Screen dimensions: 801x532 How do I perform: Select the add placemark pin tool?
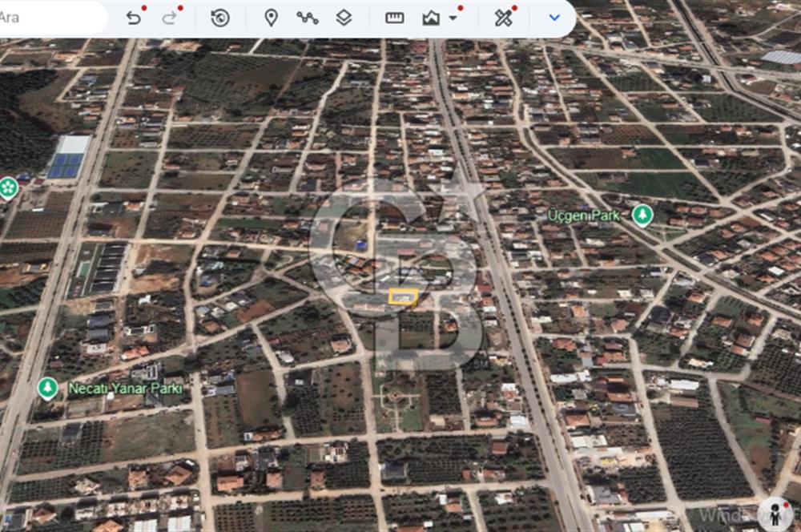pos(271,18)
